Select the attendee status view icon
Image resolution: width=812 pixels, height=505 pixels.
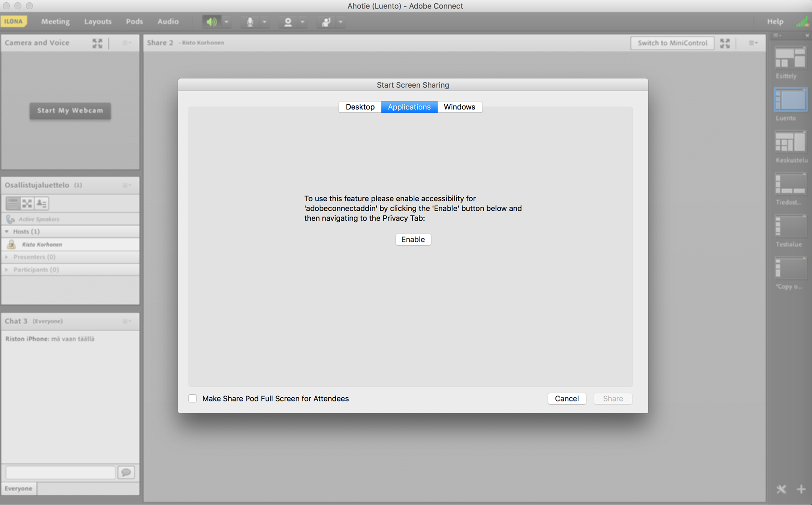point(42,204)
